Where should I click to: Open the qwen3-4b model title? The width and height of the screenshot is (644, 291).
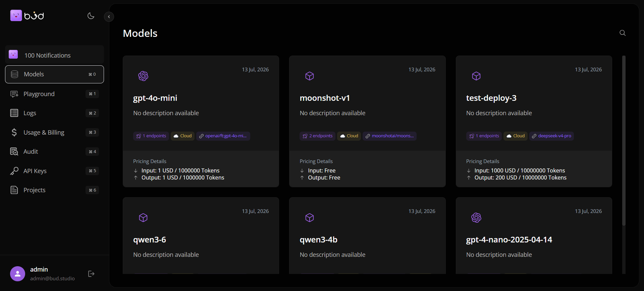(319, 240)
